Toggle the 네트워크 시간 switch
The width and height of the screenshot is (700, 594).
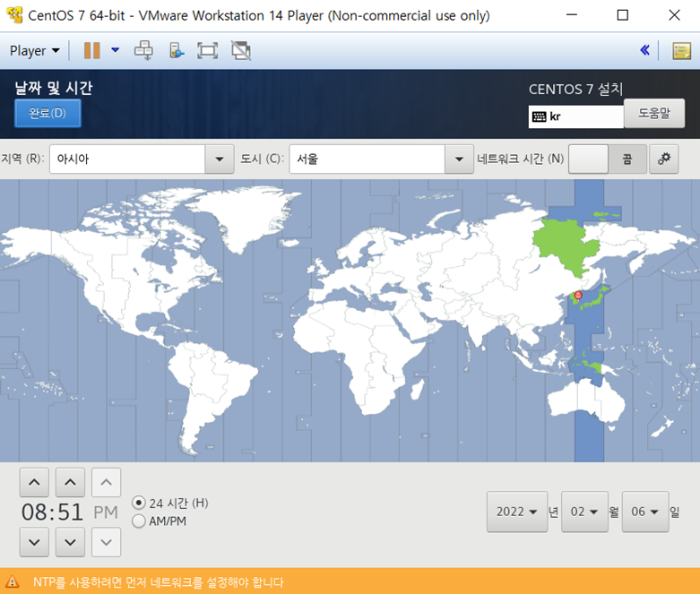[x=607, y=159]
